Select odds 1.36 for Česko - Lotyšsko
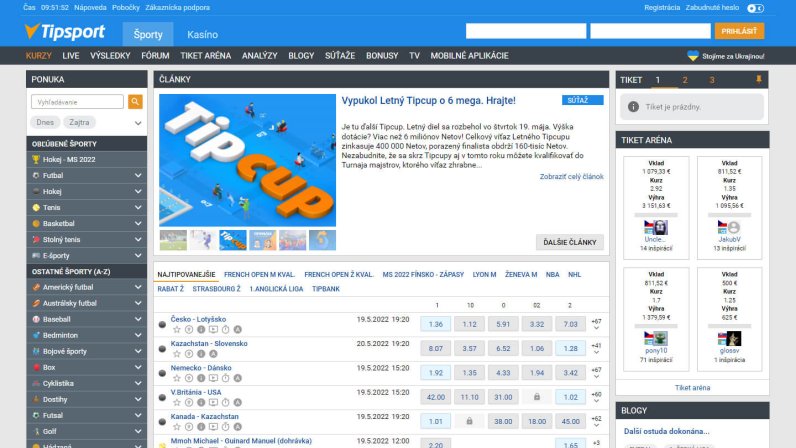This screenshot has width=796, height=448. (436, 324)
